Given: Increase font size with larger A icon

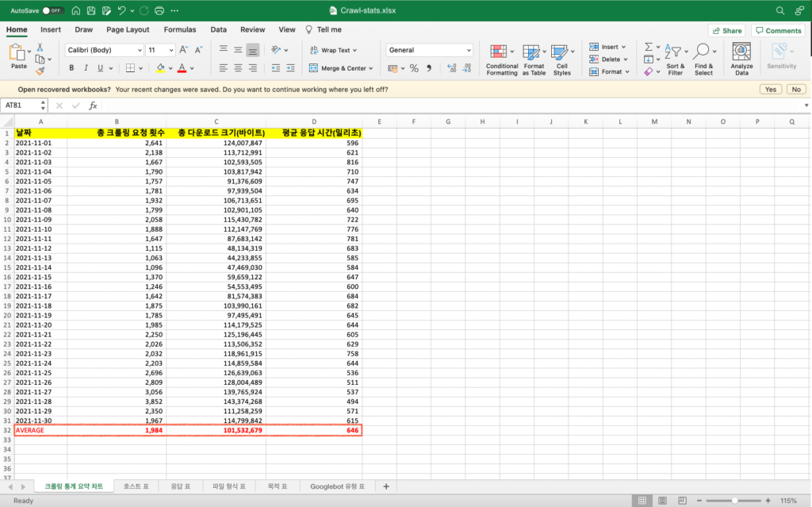Looking at the screenshot, I should tap(183, 50).
